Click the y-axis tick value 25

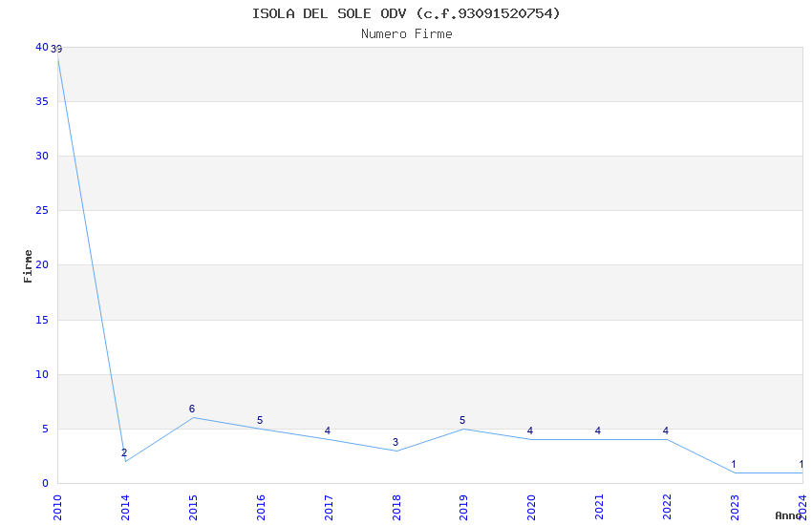[42, 210]
